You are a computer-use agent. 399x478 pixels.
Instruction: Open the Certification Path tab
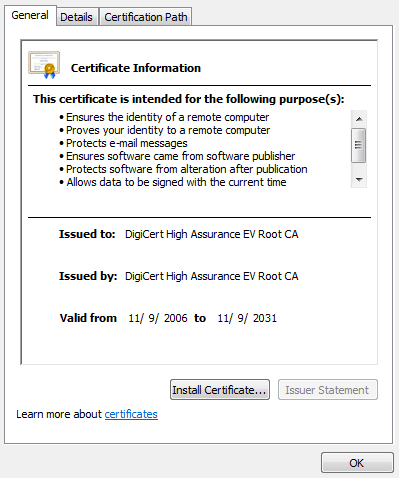click(146, 17)
